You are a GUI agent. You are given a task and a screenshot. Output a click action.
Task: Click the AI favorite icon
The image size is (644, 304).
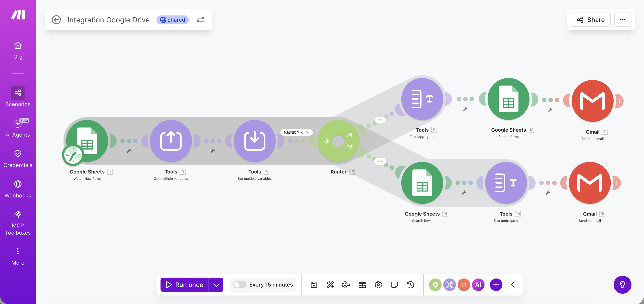(x=478, y=285)
